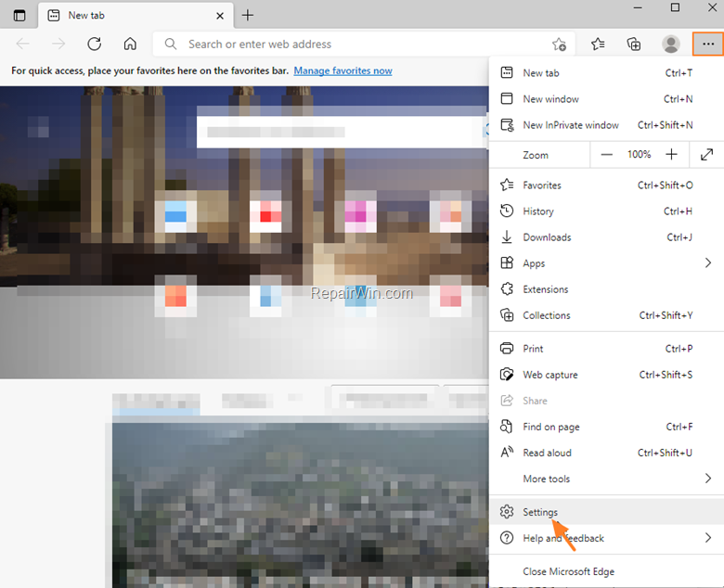Expand Help and feedback submenu
This screenshot has height=588, width=724.
606,538
